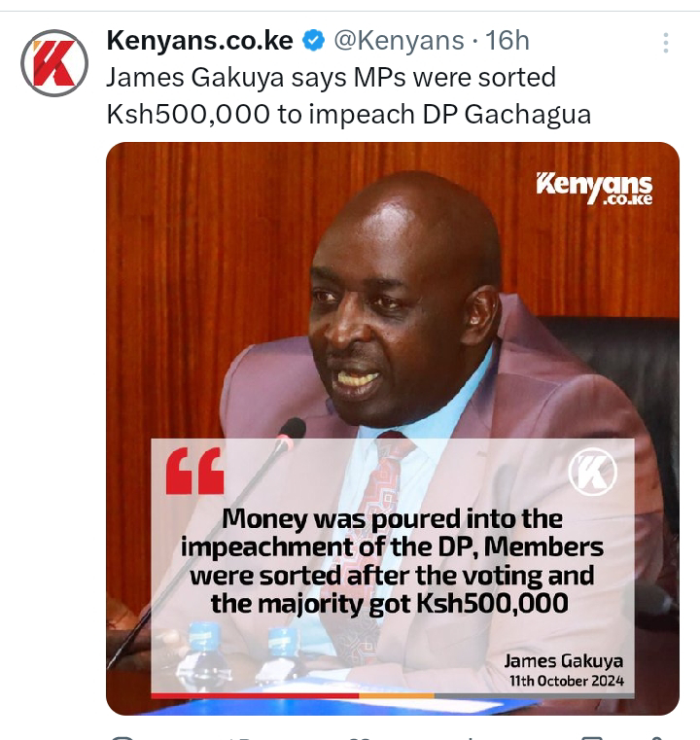Click the James Gakuya attribution name

[x=564, y=660]
